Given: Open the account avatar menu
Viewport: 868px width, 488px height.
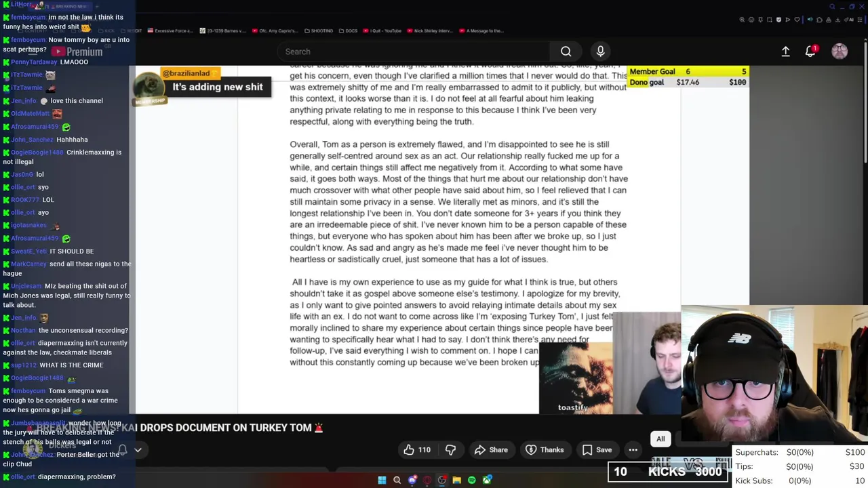Looking at the screenshot, I should pyautogui.click(x=840, y=52).
